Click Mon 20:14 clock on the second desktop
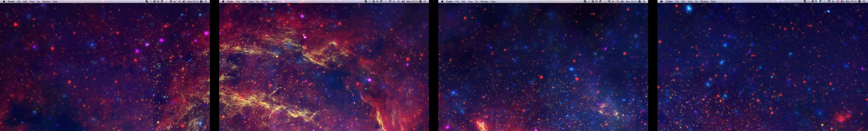This screenshot has height=131, width=868. tap(412, 2)
